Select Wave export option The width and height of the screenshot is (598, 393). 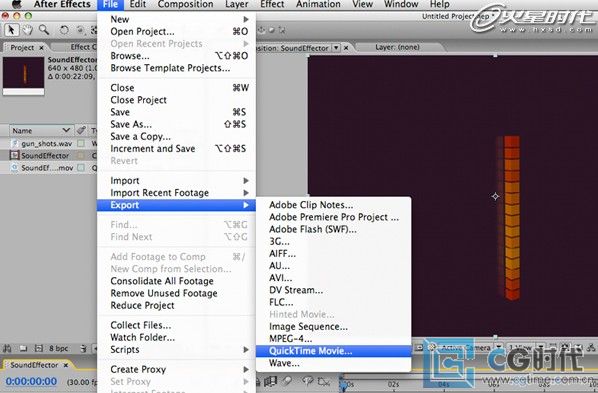[x=334, y=363]
